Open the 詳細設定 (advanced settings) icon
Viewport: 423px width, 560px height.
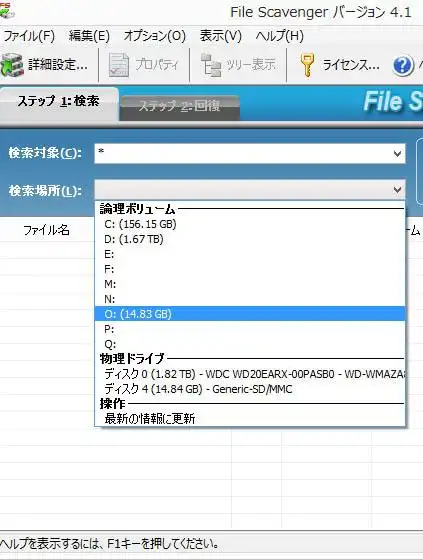[12, 65]
